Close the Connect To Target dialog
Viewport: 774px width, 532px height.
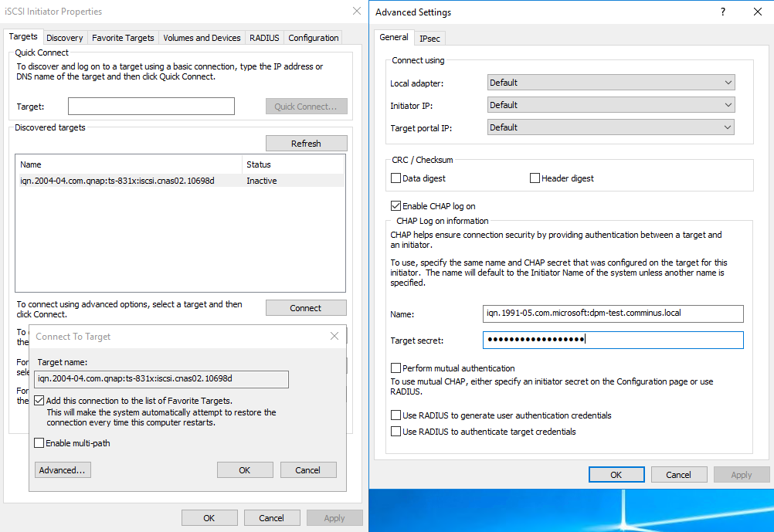click(334, 336)
